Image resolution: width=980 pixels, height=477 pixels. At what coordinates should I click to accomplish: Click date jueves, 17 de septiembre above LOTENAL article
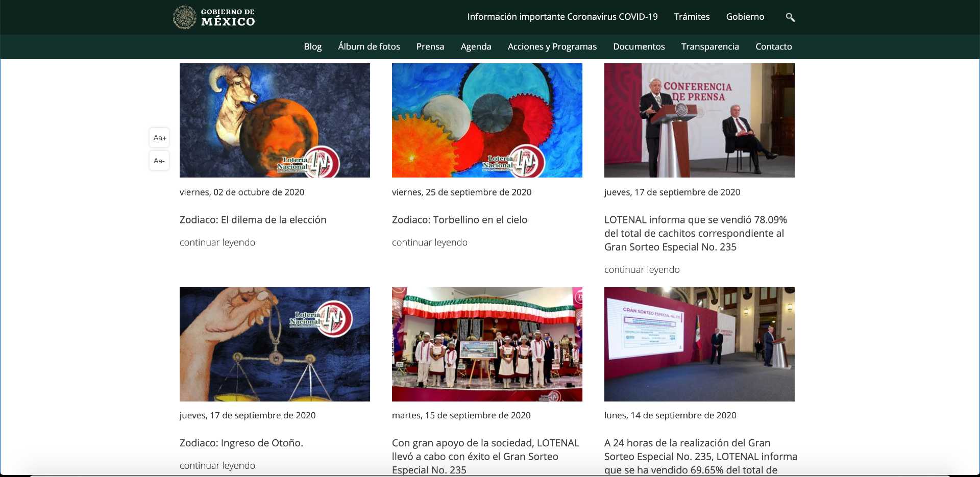(x=672, y=192)
